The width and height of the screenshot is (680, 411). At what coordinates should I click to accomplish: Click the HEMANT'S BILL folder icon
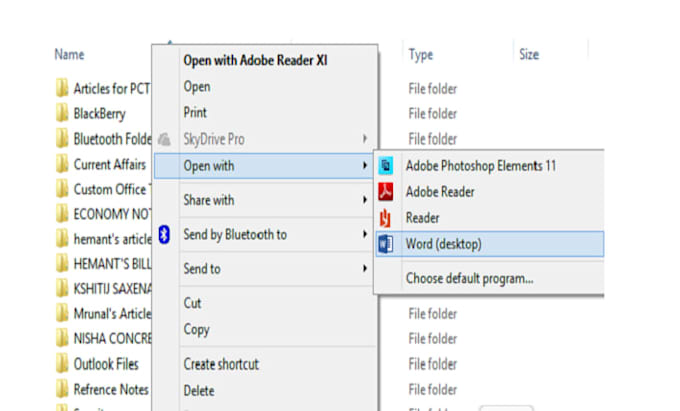[62, 263]
